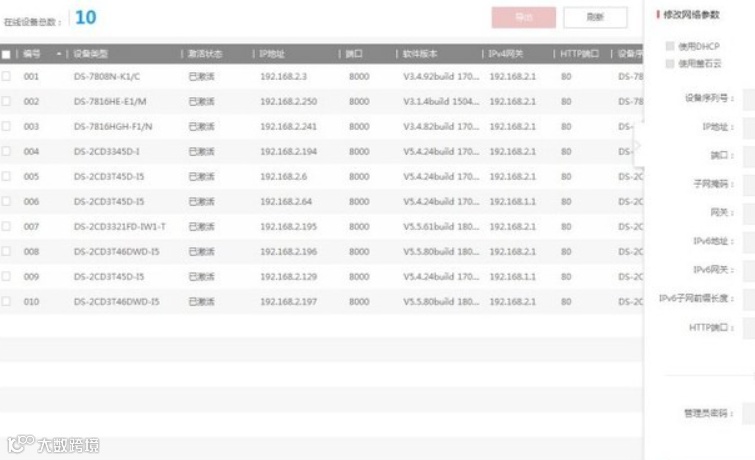The height and width of the screenshot is (460, 755).
Task: Click the 刷新 refresh button
Action: 595,17
